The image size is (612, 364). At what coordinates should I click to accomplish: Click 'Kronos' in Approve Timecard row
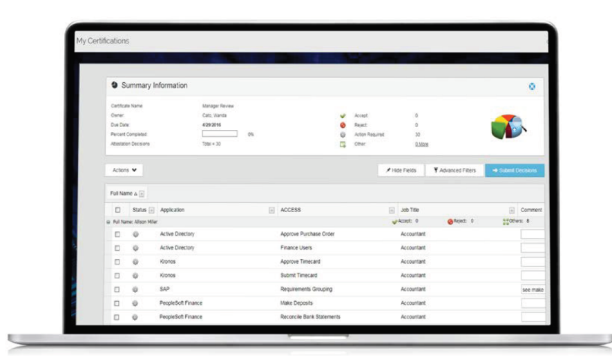tap(167, 262)
